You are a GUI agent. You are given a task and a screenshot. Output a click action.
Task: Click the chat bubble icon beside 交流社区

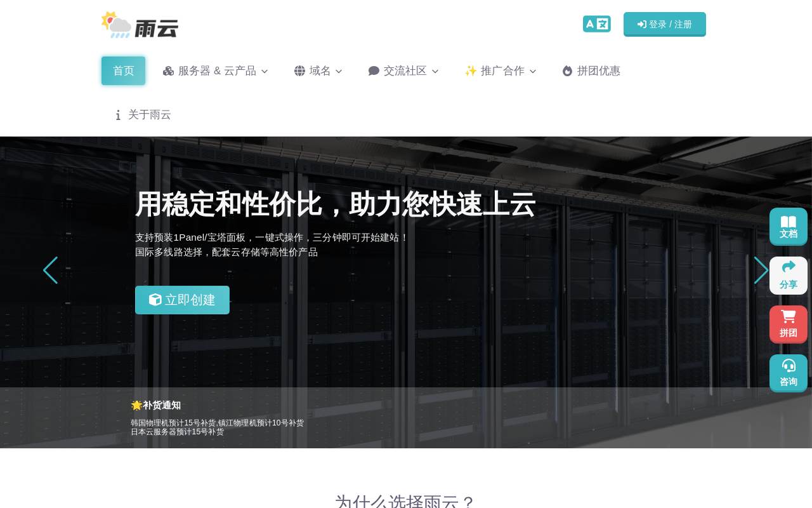point(374,71)
